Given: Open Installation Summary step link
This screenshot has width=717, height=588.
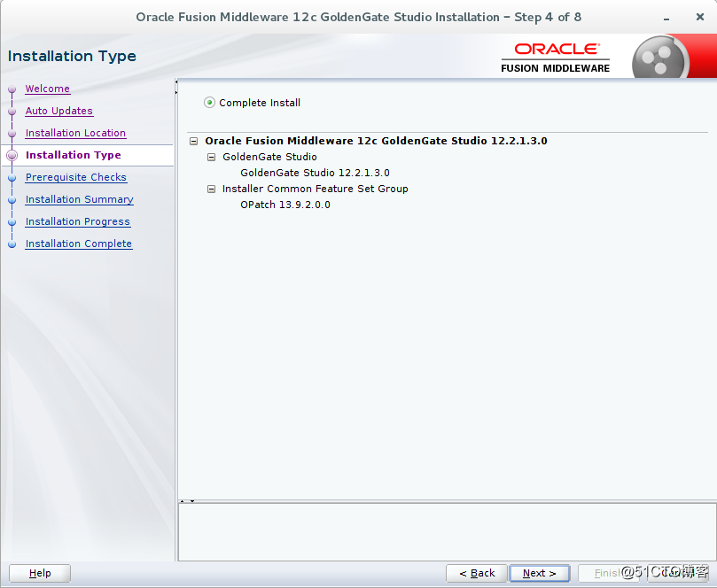Looking at the screenshot, I should [80, 199].
